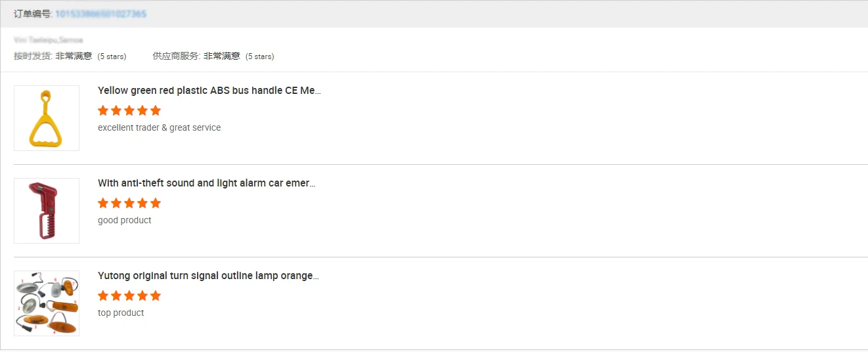
Task: Click the 'top product' review comment
Action: pyautogui.click(x=121, y=313)
